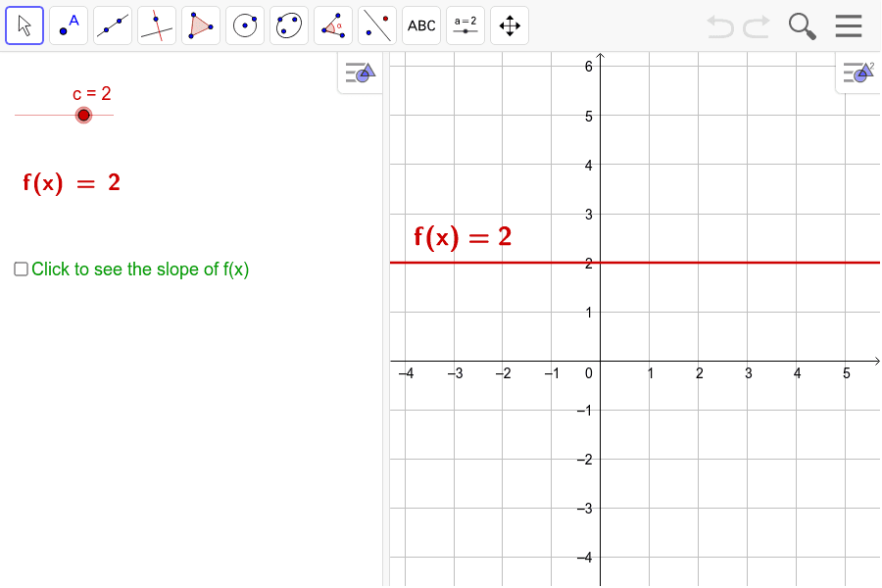Select the Move arrow tool

24,25
